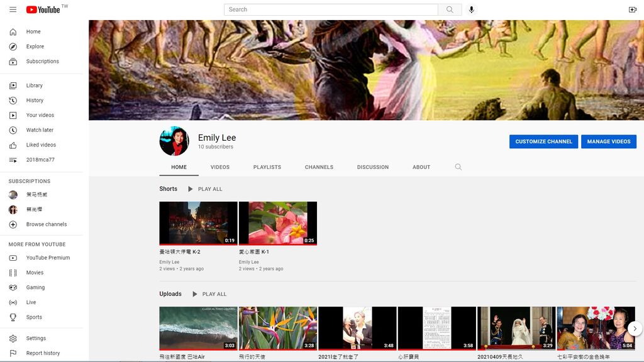Screen dimensions: 644x362
Task: Click the Report history flag icon
Action: click(x=13, y=353)
